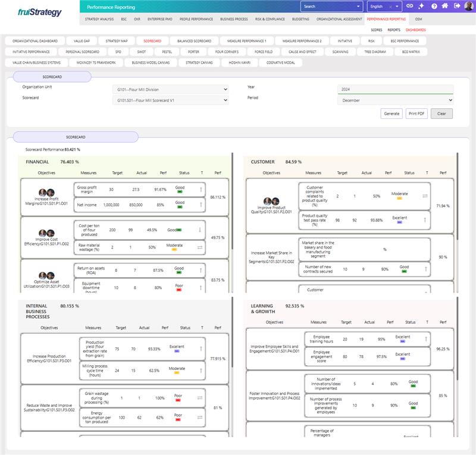Click the link chain icon in header
This screenshot has height=455, width=476.
[x=411, y=7]
